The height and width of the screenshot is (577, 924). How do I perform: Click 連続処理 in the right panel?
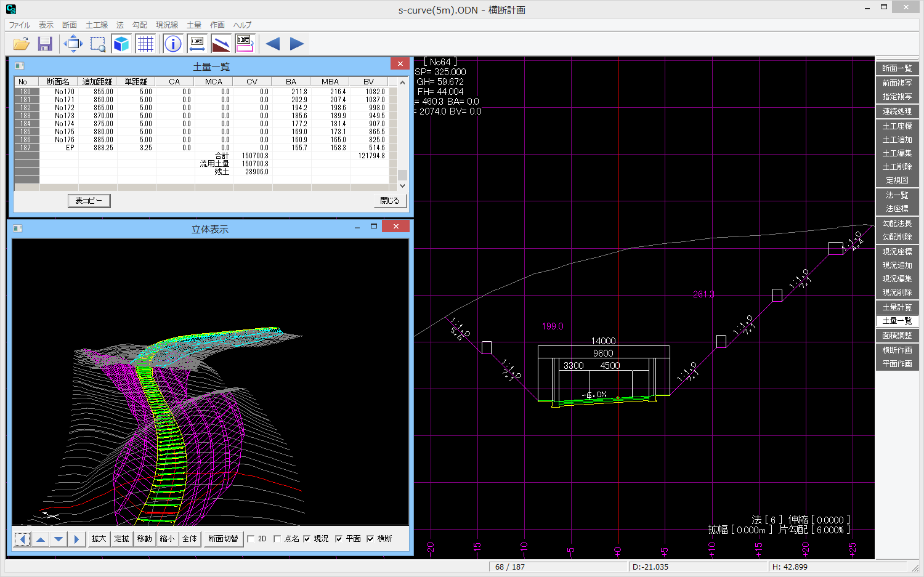(x=897, y=111)
